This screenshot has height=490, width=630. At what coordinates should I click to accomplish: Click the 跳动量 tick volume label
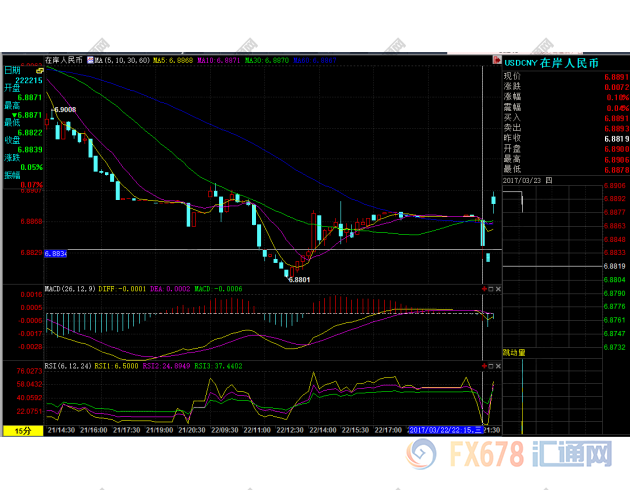[x=516, y=353]
